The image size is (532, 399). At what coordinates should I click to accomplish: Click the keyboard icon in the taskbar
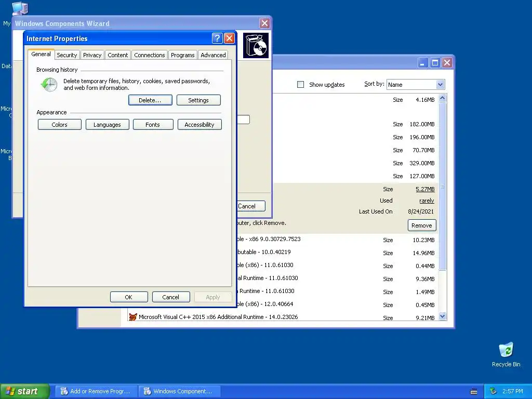click(x=474, y=392)
